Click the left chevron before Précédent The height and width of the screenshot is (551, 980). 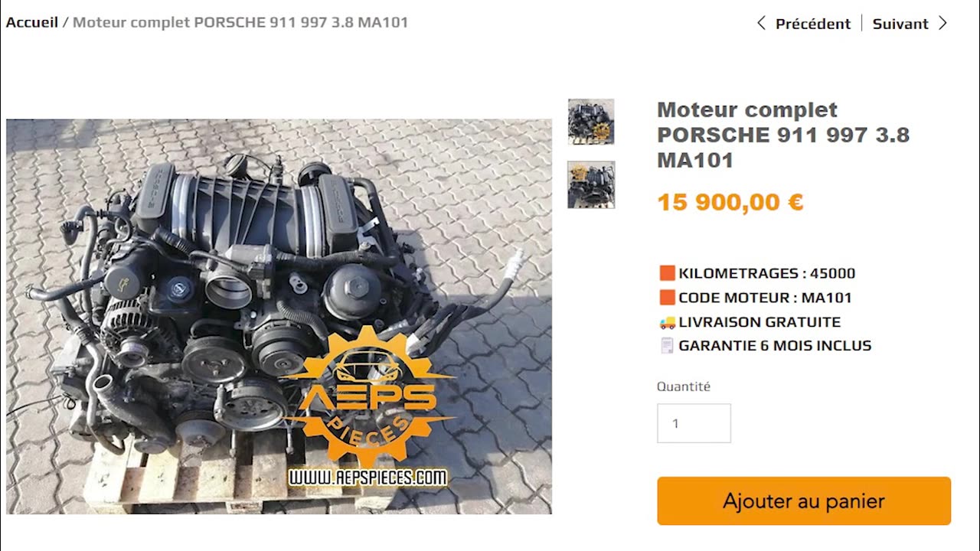tap(761, 23)
